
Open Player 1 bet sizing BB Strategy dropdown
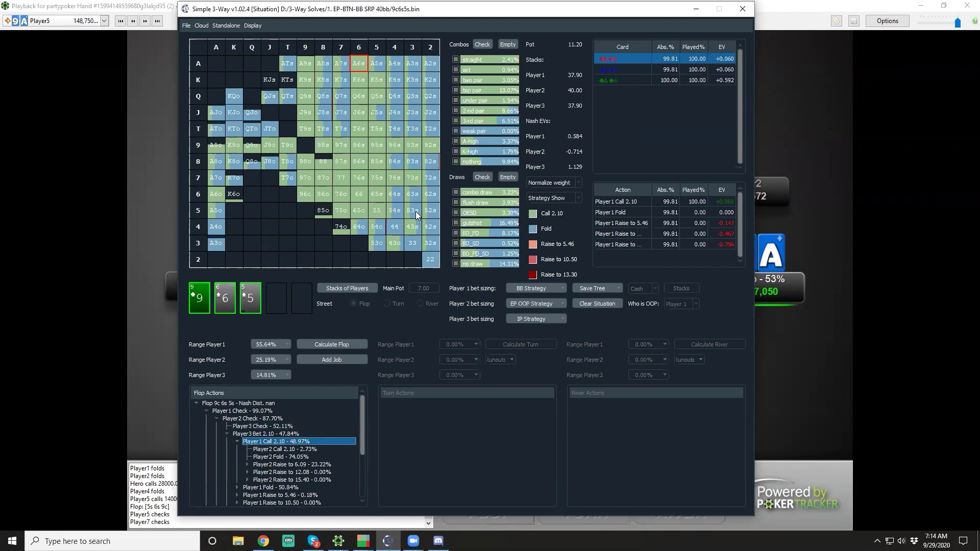(x=536, y=288)
